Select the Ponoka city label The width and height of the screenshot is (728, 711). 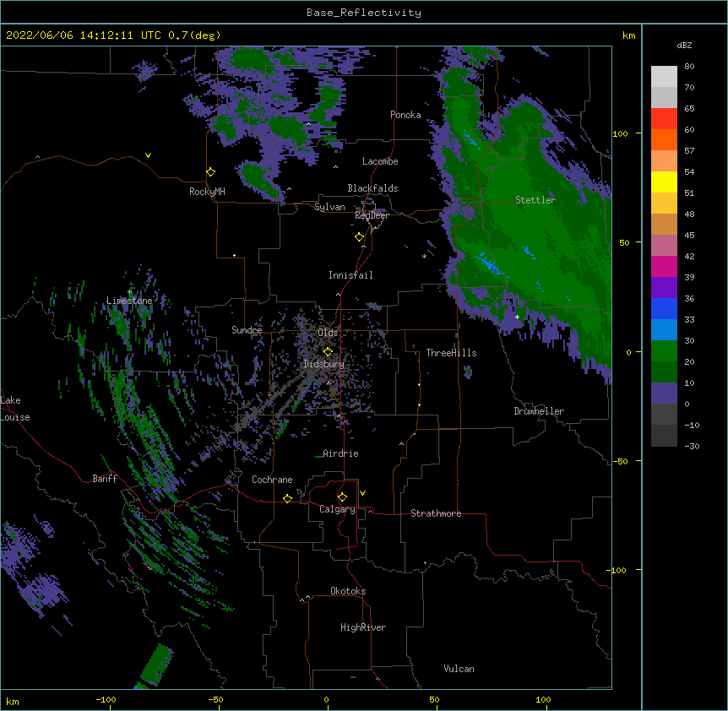(405, 115)
